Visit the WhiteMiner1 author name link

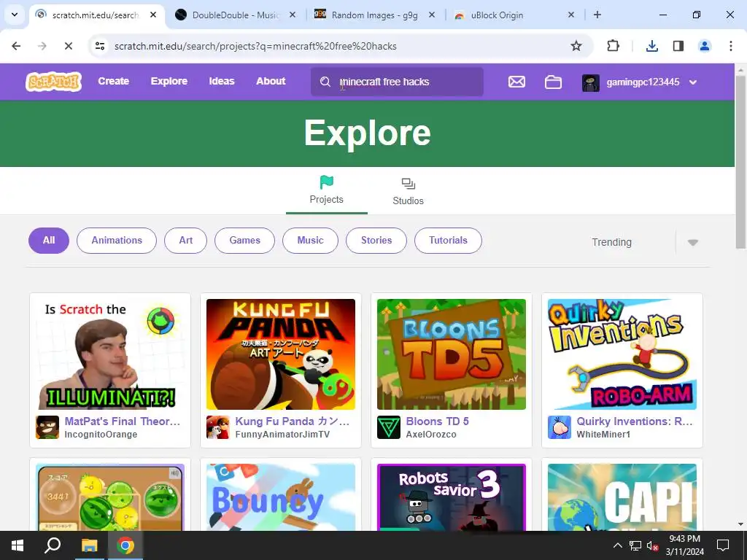pyautogui.click(x=603, y=435)
